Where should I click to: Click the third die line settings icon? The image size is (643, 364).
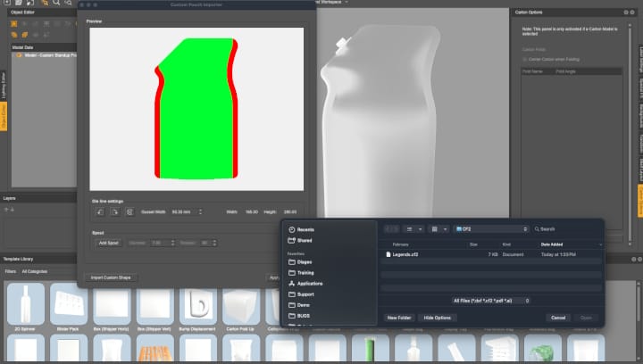130,211
